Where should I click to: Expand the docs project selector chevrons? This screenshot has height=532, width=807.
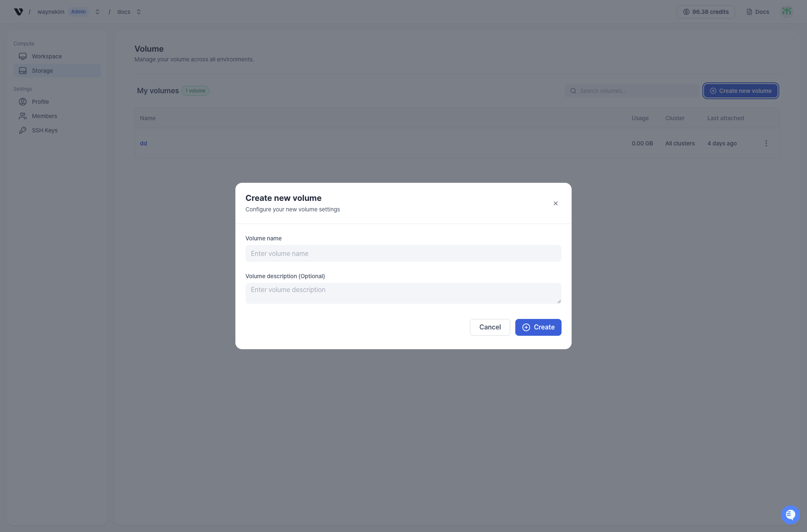pyautogui.click(x=138, y=11)
